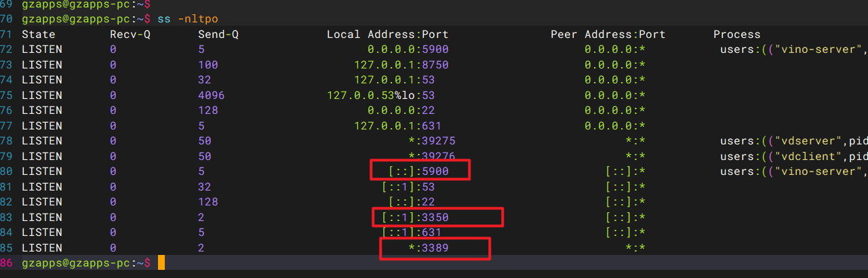
Task: Click line number 86 in the gutter
Action: [x=7, y=262]
